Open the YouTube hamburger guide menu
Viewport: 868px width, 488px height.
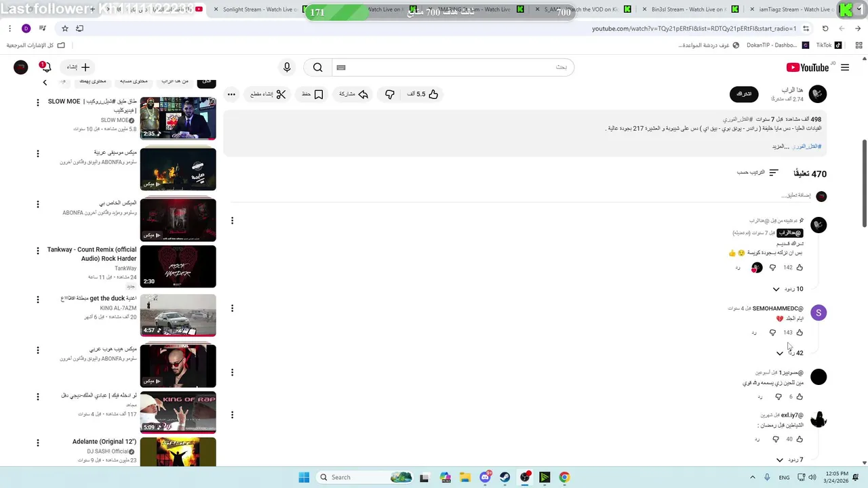pos(845,67)
